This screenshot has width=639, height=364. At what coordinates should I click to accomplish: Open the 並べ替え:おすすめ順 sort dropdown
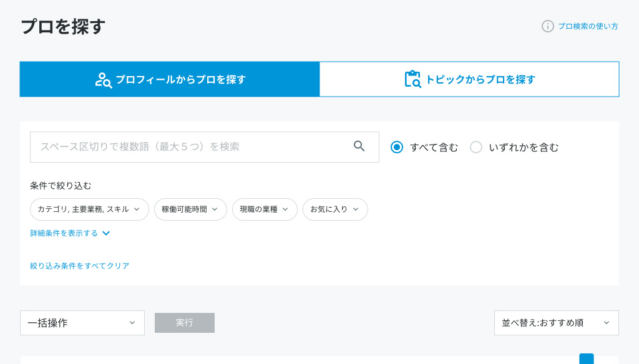[556, 323]
